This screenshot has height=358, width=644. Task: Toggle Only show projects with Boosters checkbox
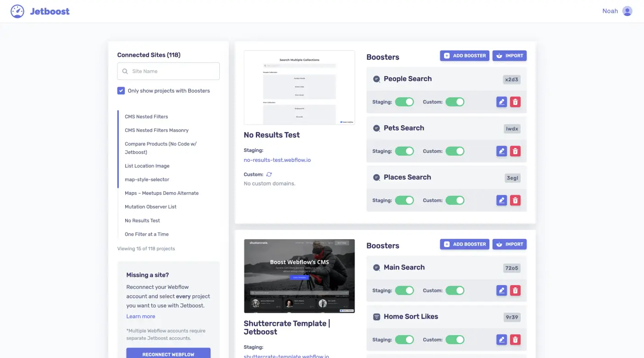(x=121, y=91)
